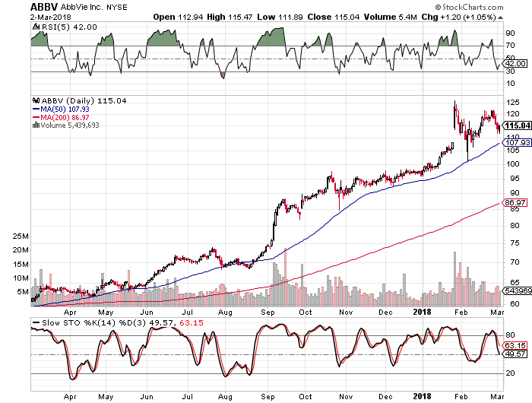Click the Close 115.04 value in the header
The height and width of the screenshot is (403, 532).
tap(334, 17)
